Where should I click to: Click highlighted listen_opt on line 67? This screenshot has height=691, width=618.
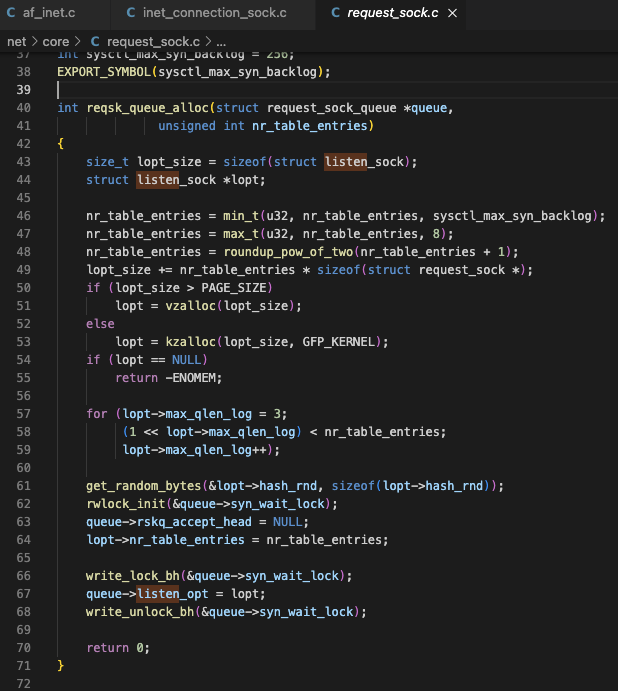(172, 594)
